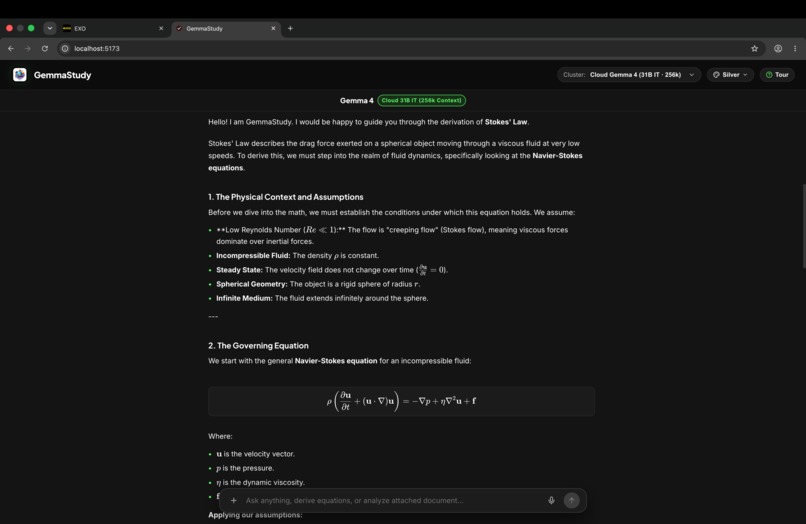Click the 'Steady State:' bullet text
This screenshot has width=806, height=524.
click(239, 270)
